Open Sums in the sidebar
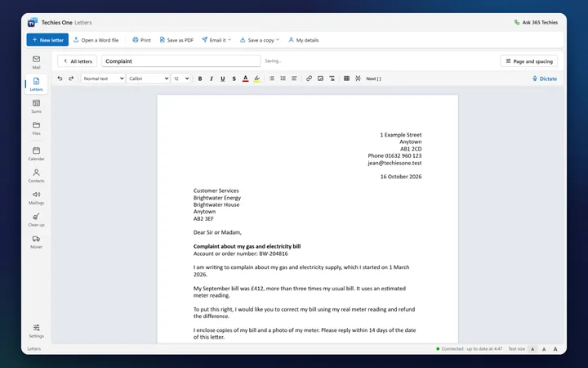The image size is (588, 368). tap(37, 106)
